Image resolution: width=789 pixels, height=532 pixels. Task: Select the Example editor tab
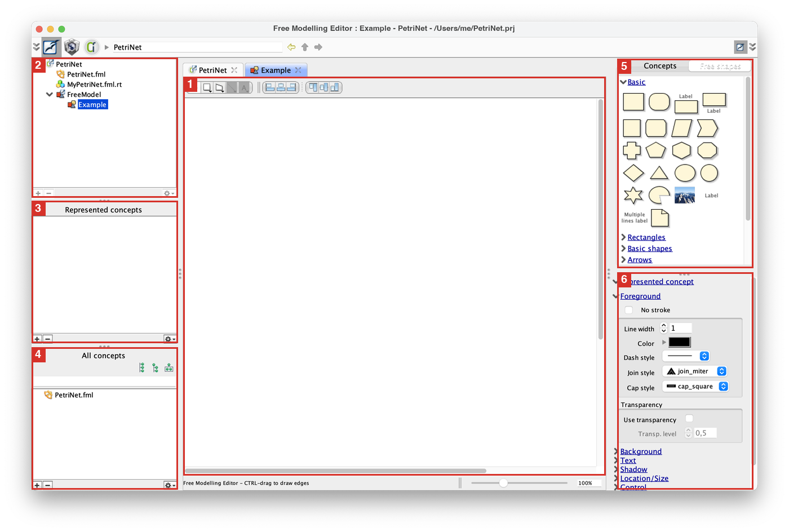[276, 70]
